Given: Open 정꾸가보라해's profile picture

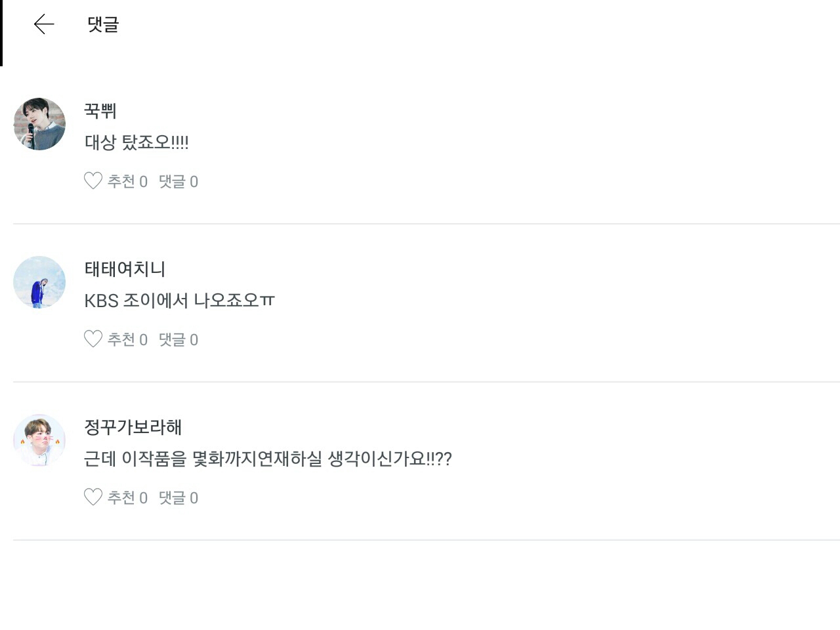Looking at the screenshot, I should [39, 440].
